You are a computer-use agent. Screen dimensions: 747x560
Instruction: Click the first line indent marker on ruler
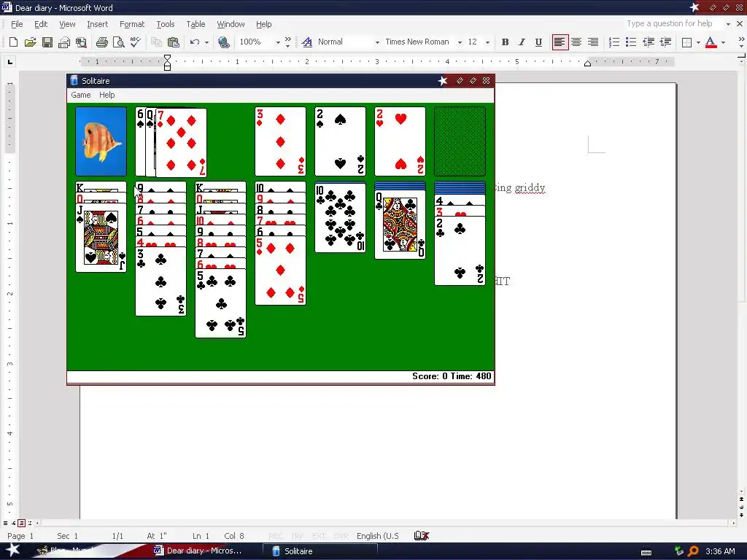pos(167,58)
